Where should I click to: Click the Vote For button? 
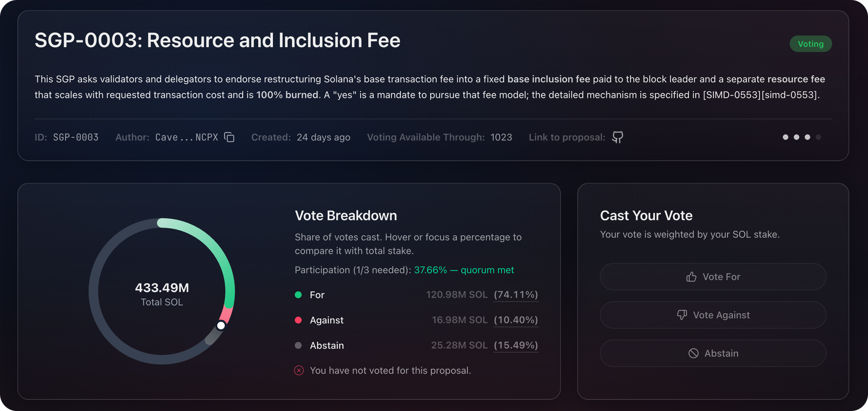click(x=713, y=277)
